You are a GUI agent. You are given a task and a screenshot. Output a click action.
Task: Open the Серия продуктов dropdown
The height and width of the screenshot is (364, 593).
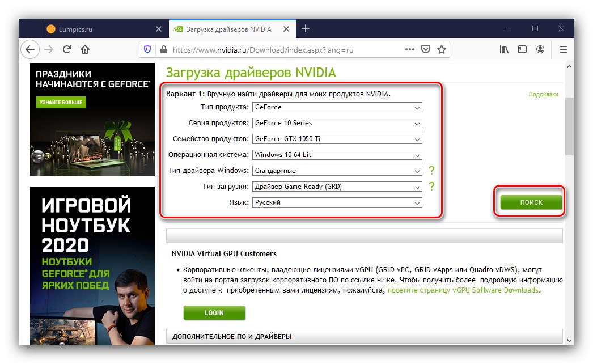point(337,123)
